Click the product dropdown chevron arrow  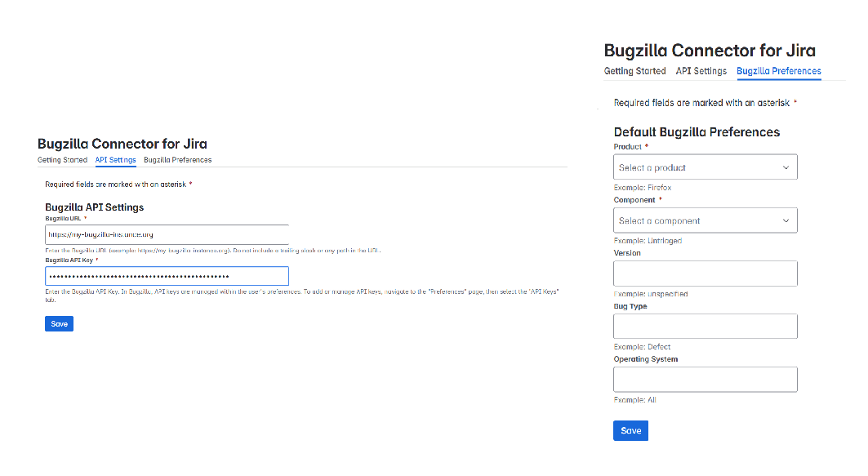(786, 167)
